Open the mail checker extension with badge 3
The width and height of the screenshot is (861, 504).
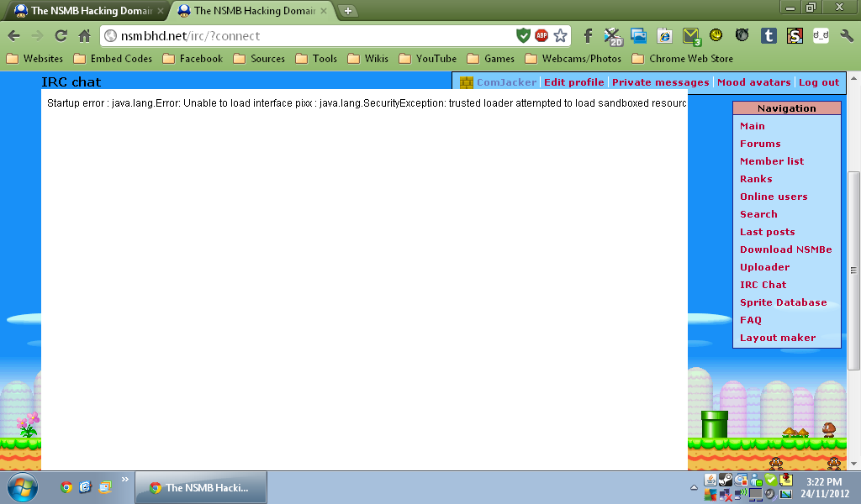point(691,35)
